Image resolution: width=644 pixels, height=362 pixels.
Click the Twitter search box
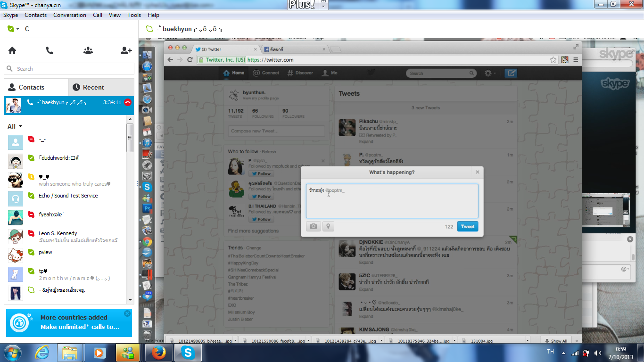pos(441,73)
